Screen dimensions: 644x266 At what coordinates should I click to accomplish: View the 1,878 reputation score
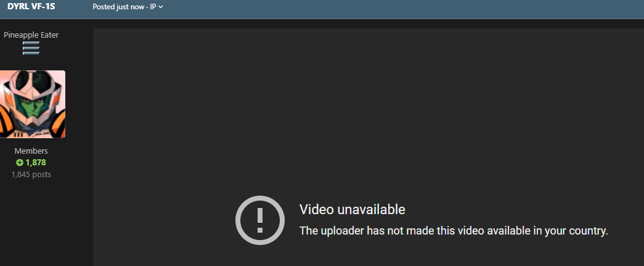[35, 163]
